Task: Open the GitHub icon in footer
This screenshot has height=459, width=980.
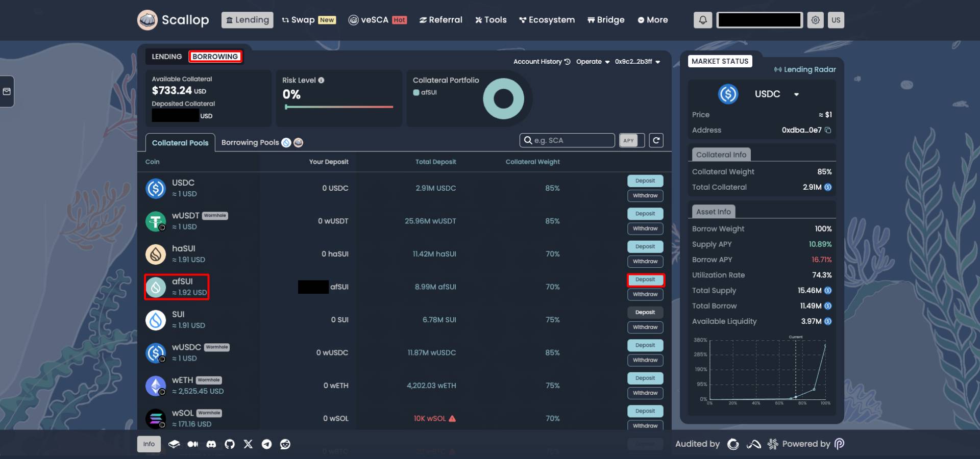Action: click(230, 444)
